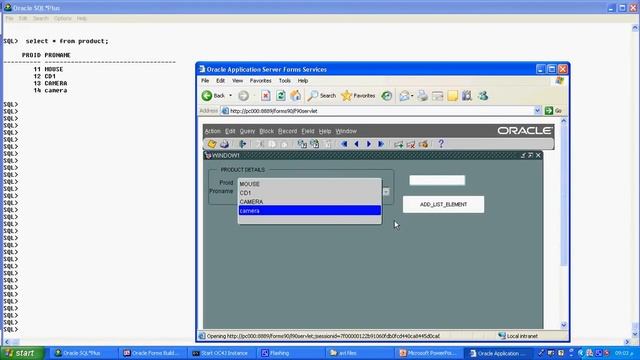Open the Back button history dropdown arrow
Image resolution: width=640 pixels, height=360 pixels.
pos(231,96)
